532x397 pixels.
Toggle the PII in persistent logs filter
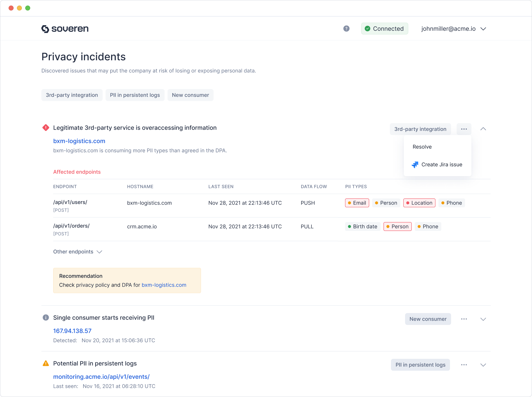(x=135, y=95)
